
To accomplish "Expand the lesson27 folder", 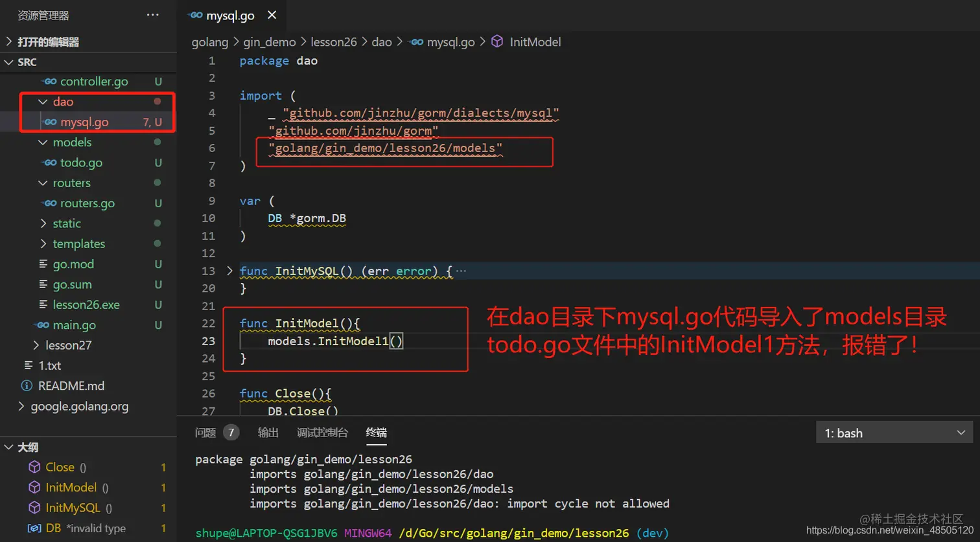I will [x=36, y=345].
